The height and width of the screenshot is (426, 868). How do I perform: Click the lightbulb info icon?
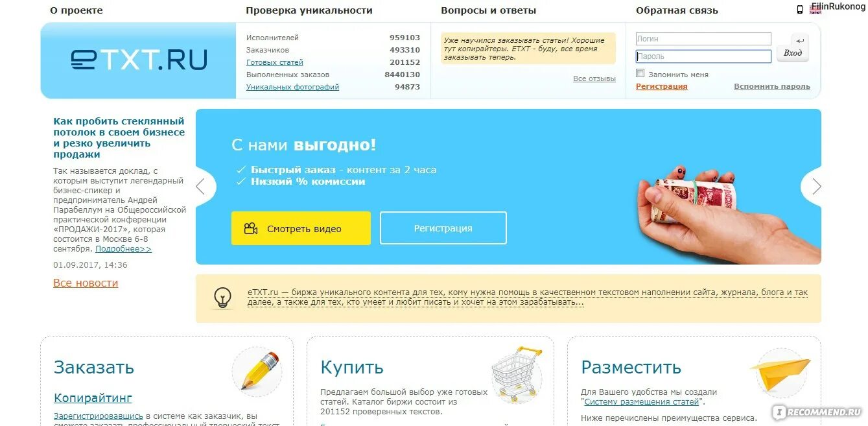pos(222,298)
